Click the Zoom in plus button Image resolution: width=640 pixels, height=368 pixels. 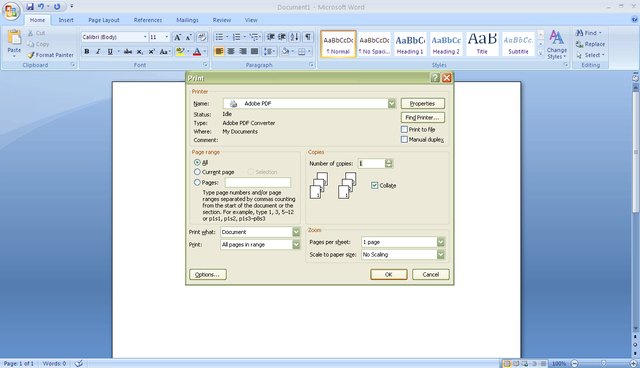tap(634, 363)
